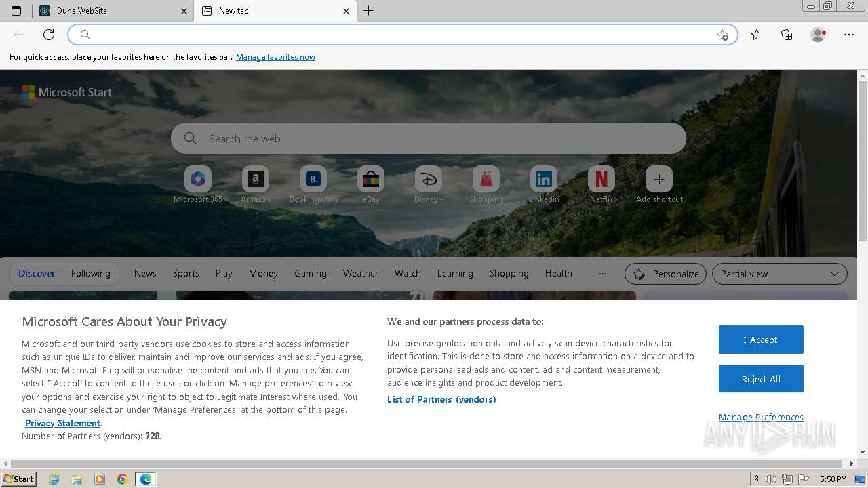Image resolution: width=868 pixels, height=488 pixels.
Task: Select the Discover feed tab
Action: click(x=37, y=274)
